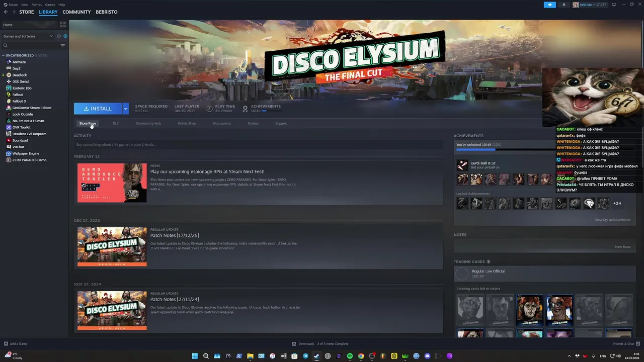Open the Help menu
This screenshot has height=362, width=644.
point(61,5)
